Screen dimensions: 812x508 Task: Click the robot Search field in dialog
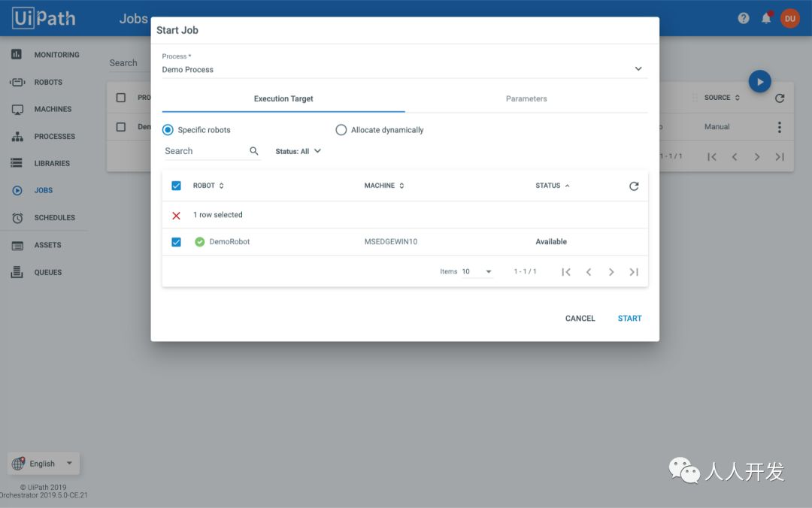click(205, 151)
